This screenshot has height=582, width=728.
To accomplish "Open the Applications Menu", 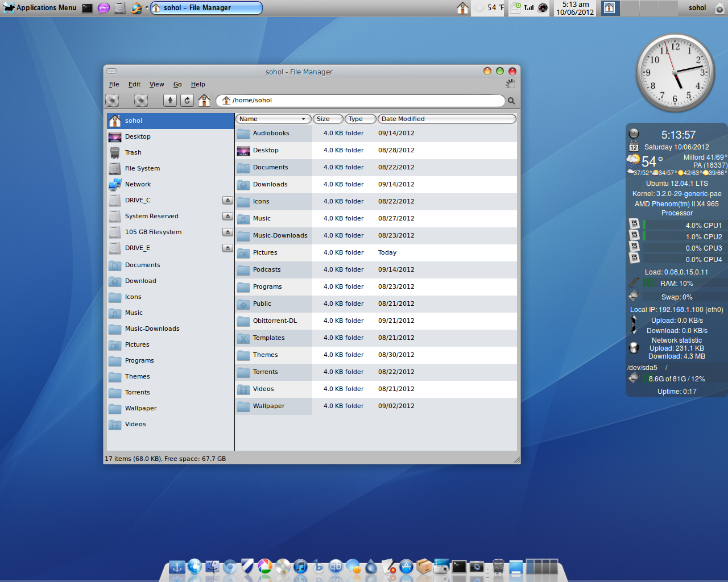I will [40, 8].
